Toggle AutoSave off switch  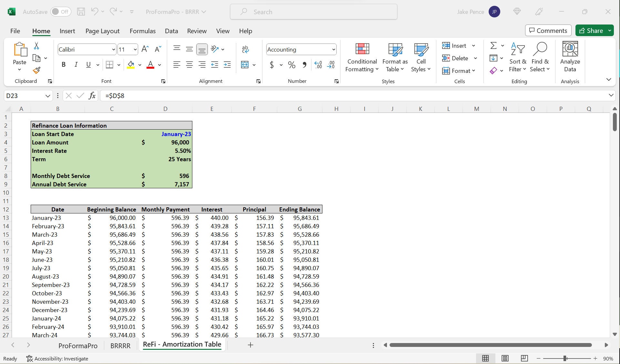(61, 11)
